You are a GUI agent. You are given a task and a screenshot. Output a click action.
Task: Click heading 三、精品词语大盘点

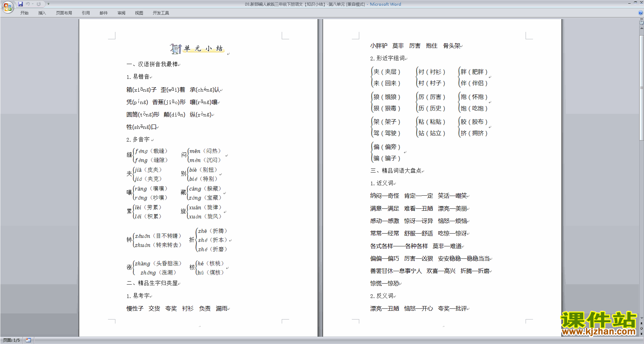point(396,171)
